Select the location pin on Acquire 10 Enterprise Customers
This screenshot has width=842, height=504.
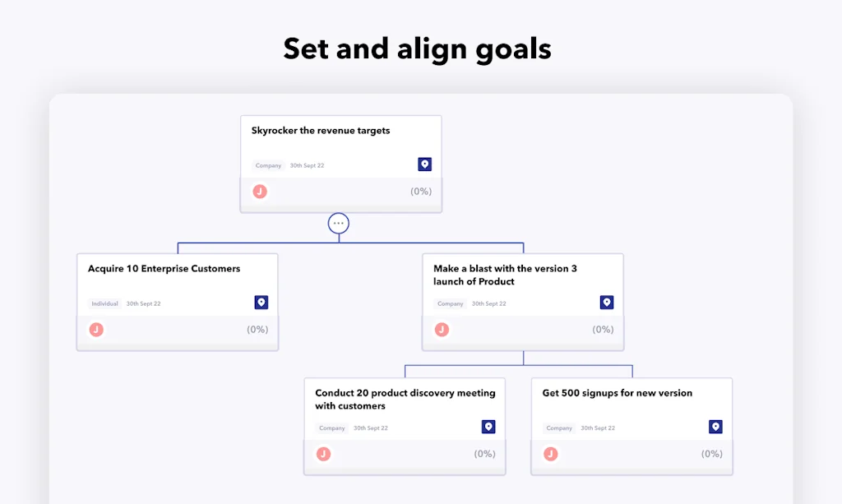coord(261,302)
